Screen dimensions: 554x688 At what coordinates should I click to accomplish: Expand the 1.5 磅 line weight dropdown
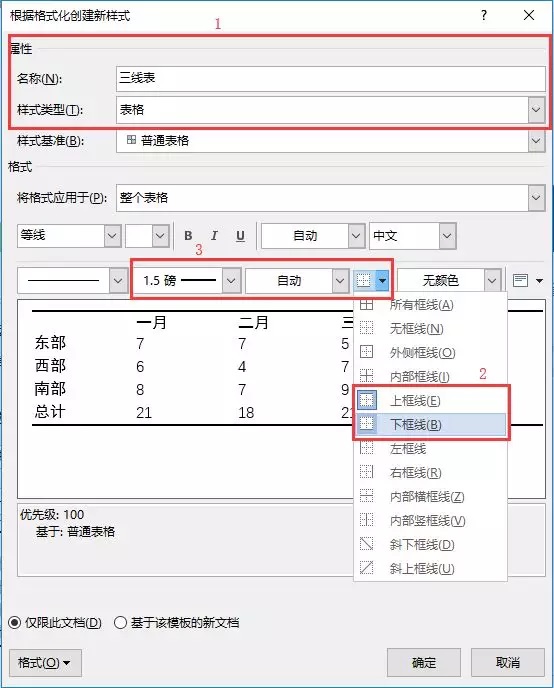(x=231, y=280)
